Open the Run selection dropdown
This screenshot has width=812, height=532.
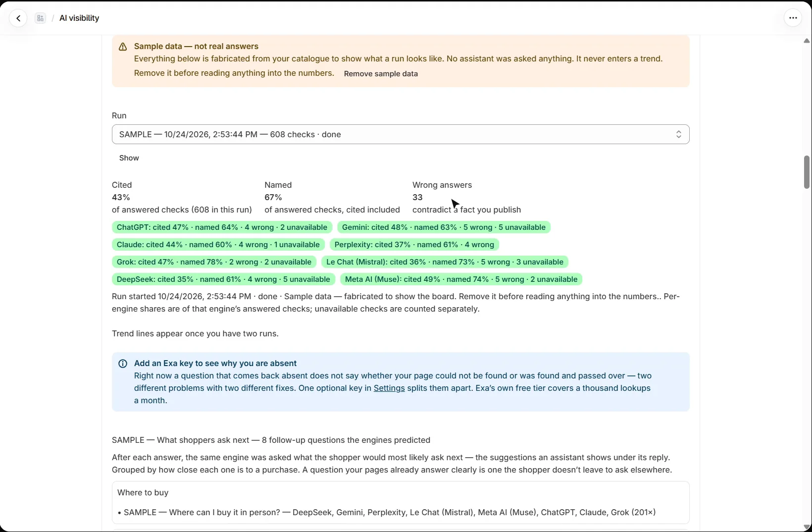(401, 134)
